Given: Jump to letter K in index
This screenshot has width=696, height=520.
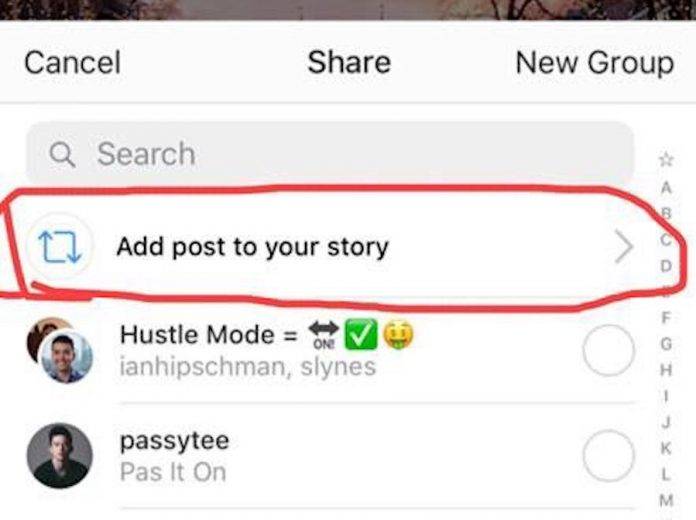Looking at the screenshot, I should (x=666, y=449).
